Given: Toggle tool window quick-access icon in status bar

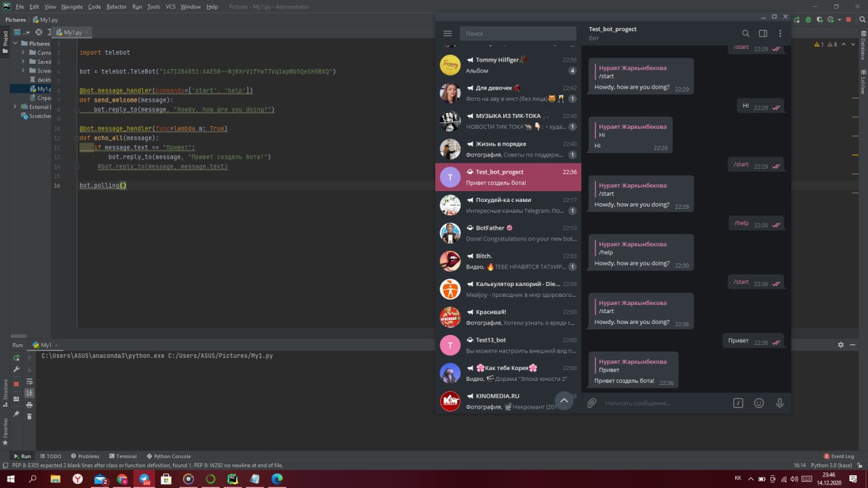Looking at the screenshot, I should coord(5,465).
